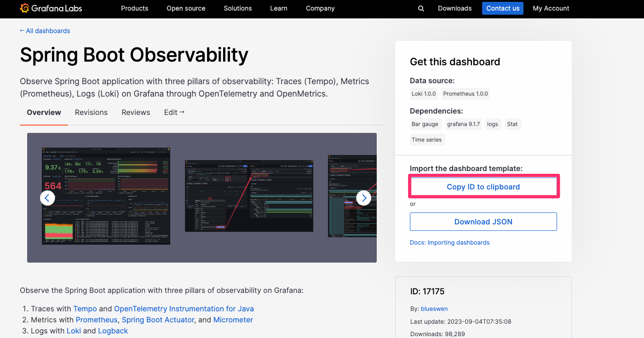This screenshot has width=644, height=338.
Task: Click the Contact us button
Action: (503, 8)
